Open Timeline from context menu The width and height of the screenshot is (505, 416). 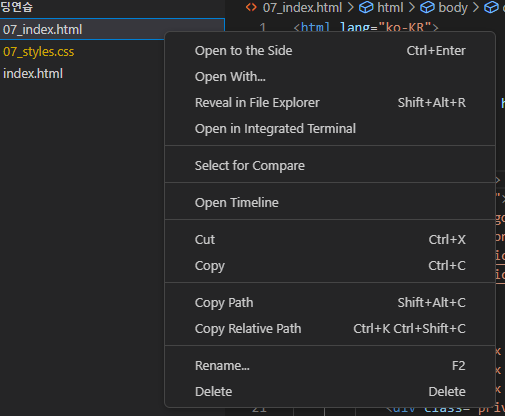point(330,203)
